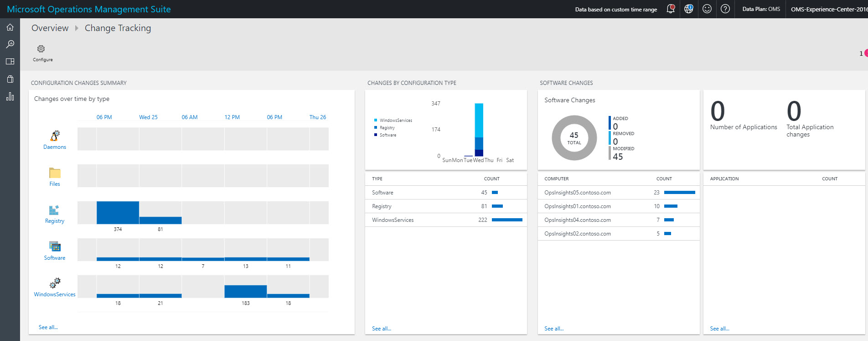The width and height of the screenshot is (868, 341).
Task: Select OpsInsights05.contoso.com row
Action: (619, 193)
